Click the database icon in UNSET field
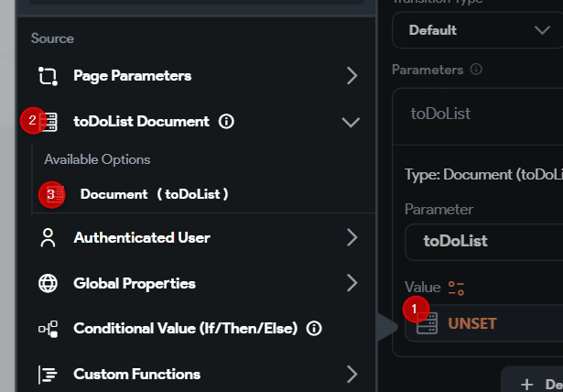Screen dimensions: 563x392 click(427, 323)
